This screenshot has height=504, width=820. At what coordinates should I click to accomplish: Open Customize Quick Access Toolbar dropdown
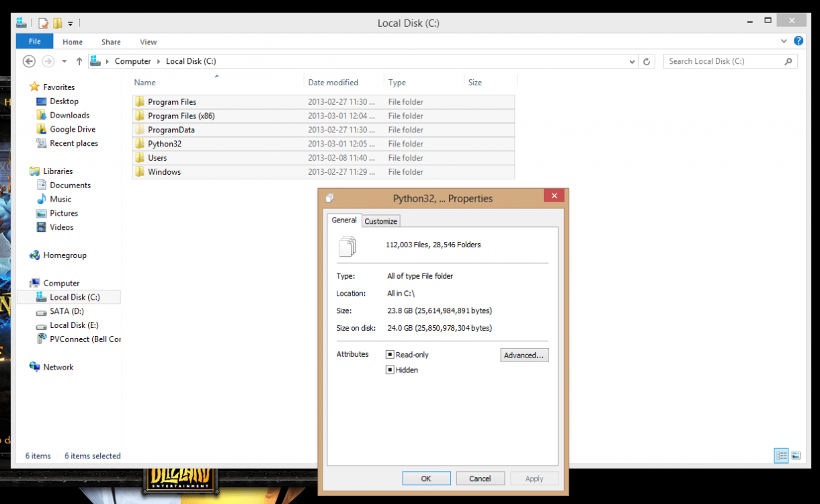tap(71, 24)
